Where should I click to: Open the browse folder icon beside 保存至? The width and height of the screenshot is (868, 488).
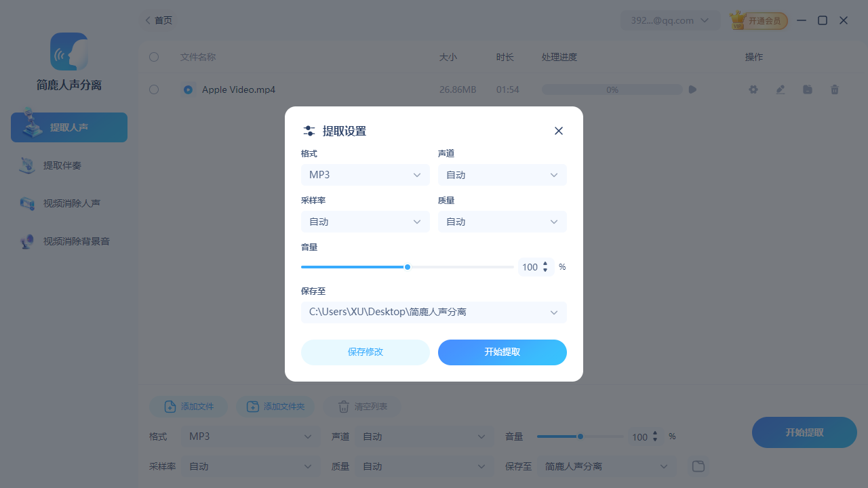[x=698, y=466]
